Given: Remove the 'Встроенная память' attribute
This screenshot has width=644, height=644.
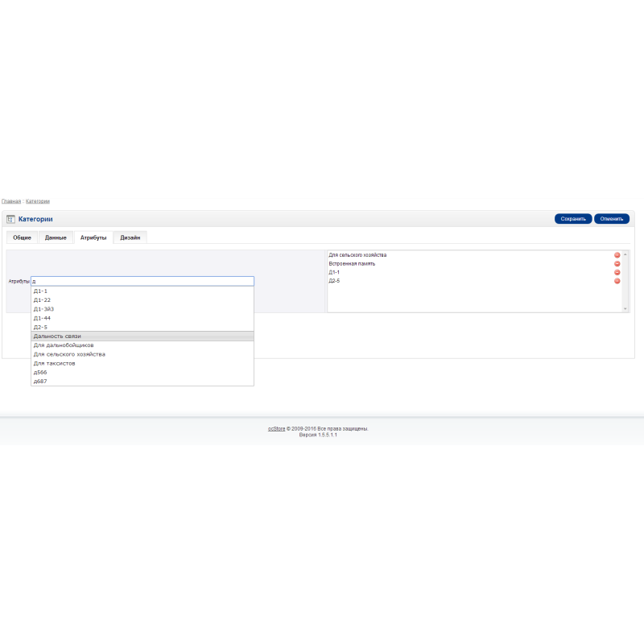Looking at the screenshot, I should (x=617, y=264).
